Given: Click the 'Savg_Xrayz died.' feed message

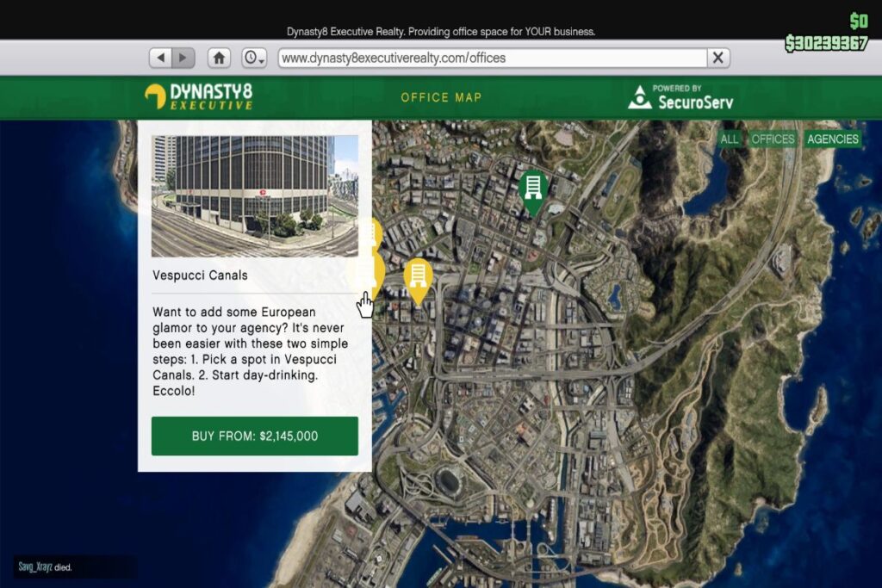Looking at the screenshot, I should [x=45, y=566].
